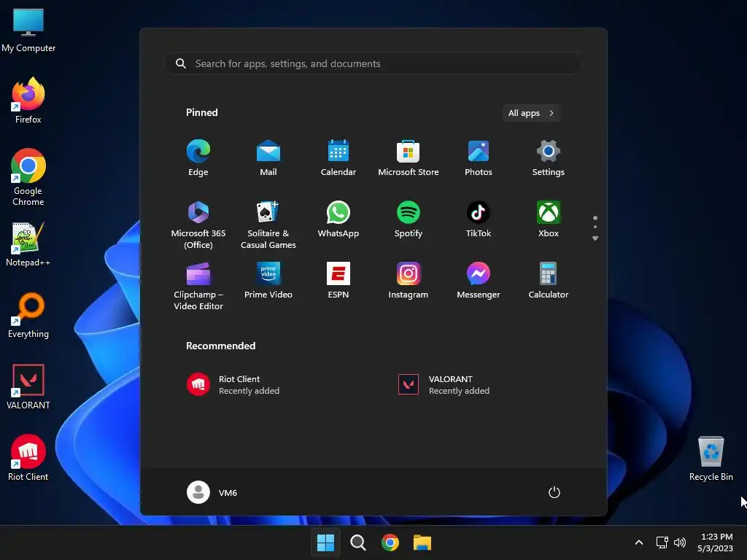The height and width of the screenshot is (560, 747).
Task: Click the volume speaker tray icon
Action: tap(680, 542)
